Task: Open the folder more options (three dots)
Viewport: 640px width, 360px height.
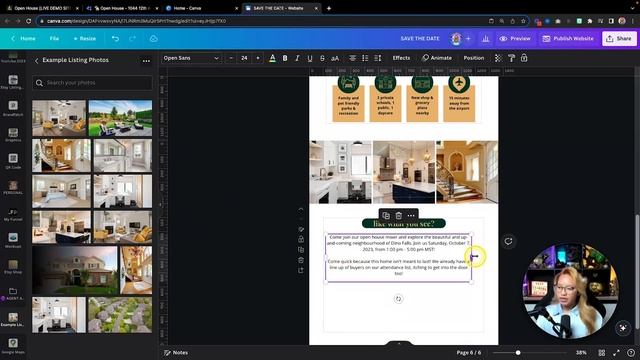Action: tap(146, 61)
